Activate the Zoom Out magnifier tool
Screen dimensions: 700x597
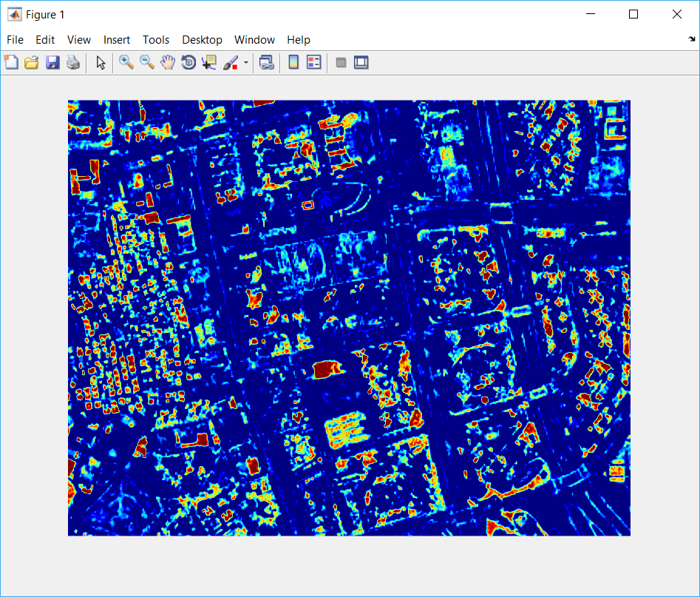[147, 63]
